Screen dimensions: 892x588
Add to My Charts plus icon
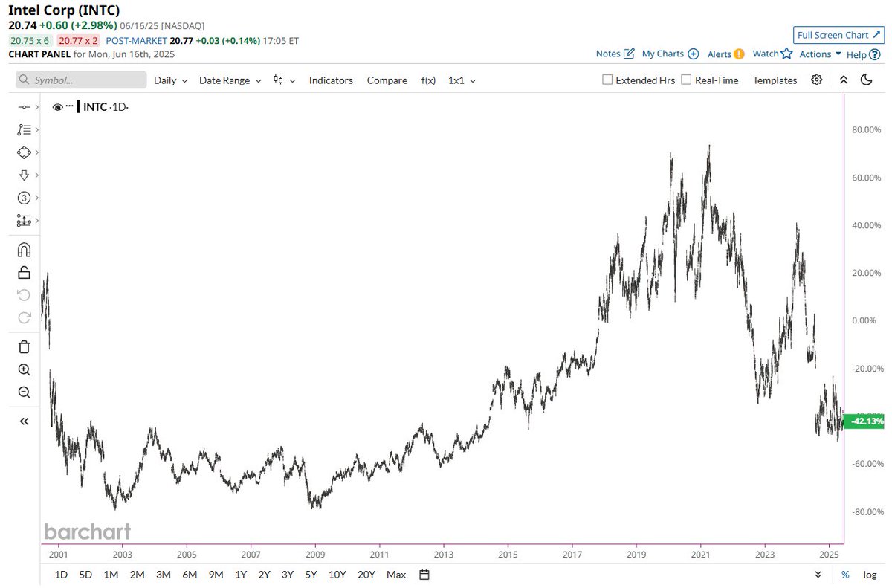[693, 54]
